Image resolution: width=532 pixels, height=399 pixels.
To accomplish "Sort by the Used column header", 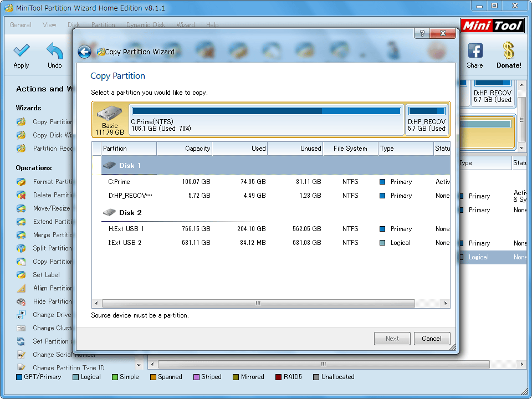I will [240, 149].
